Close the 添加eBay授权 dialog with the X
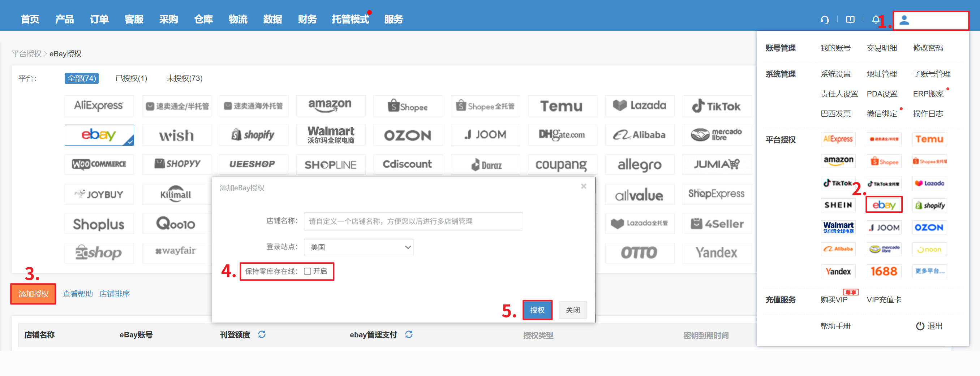 584,186
